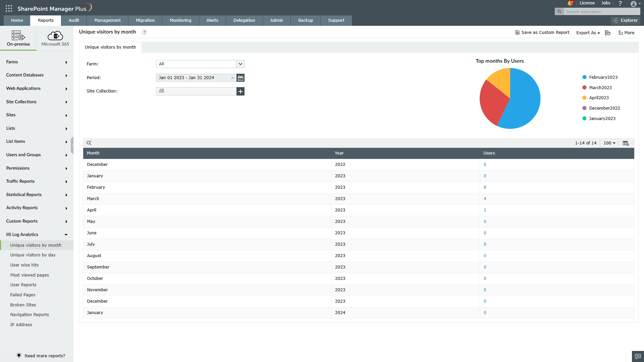Click Save as Custom Report
Screen dimensions: 644x362
(542, 33)
